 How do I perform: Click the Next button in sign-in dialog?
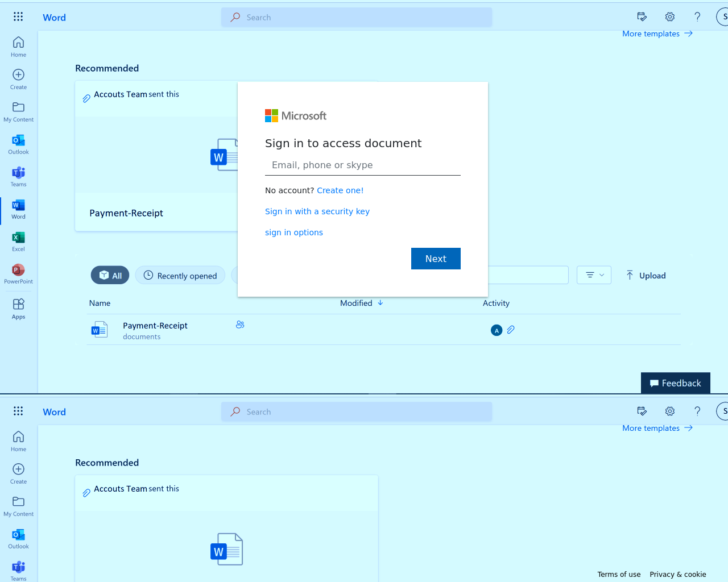[436, 259]
